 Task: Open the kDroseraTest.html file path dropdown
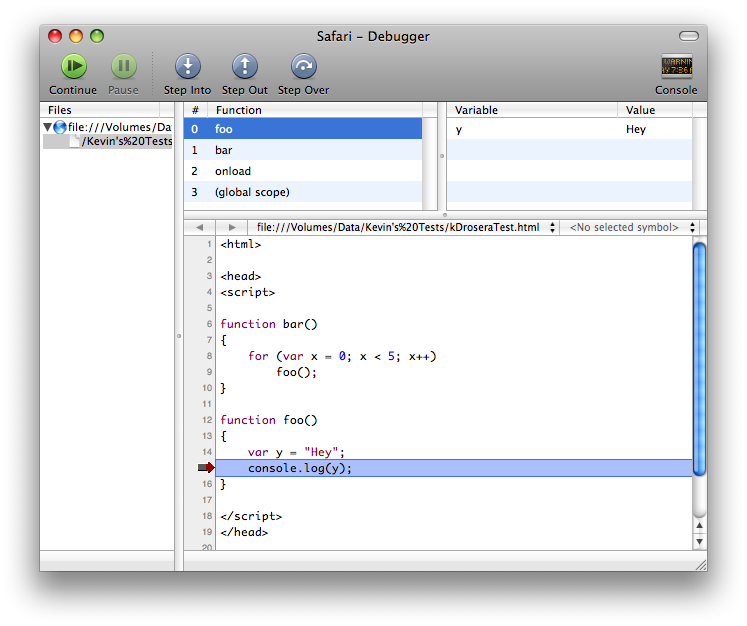[404, 227]
